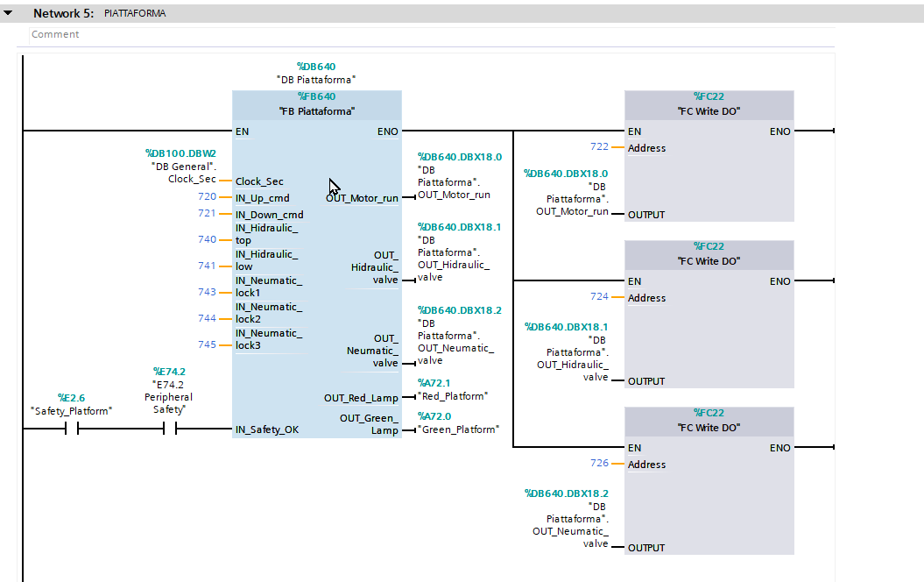
Task: Click the Clock_Sec input parameter
Action: (259, 181)
